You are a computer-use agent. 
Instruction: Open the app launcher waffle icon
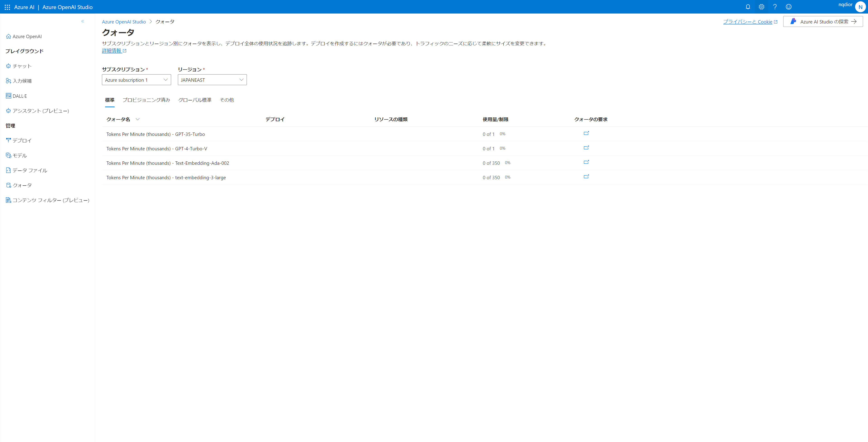click(7, 7)
